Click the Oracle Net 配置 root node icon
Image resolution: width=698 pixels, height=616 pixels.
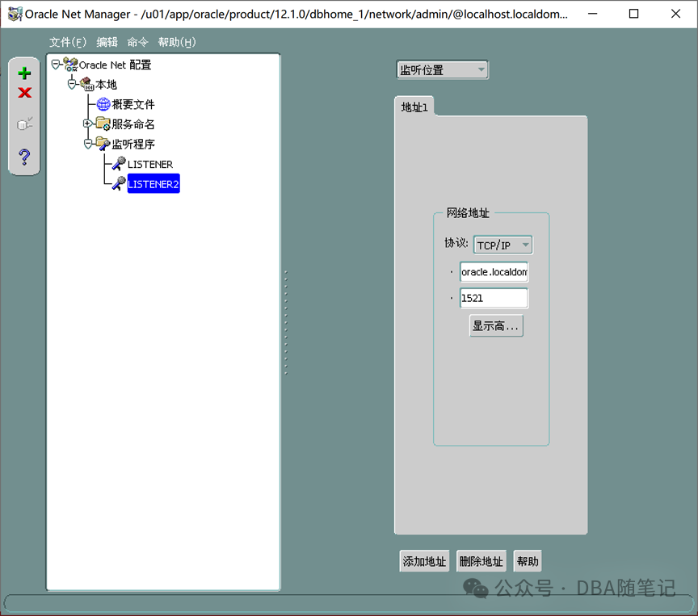click(70, 65)
